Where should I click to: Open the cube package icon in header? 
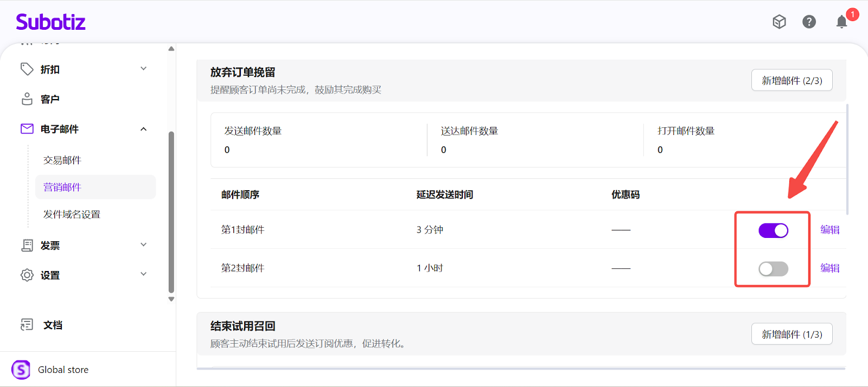point(779,22)
